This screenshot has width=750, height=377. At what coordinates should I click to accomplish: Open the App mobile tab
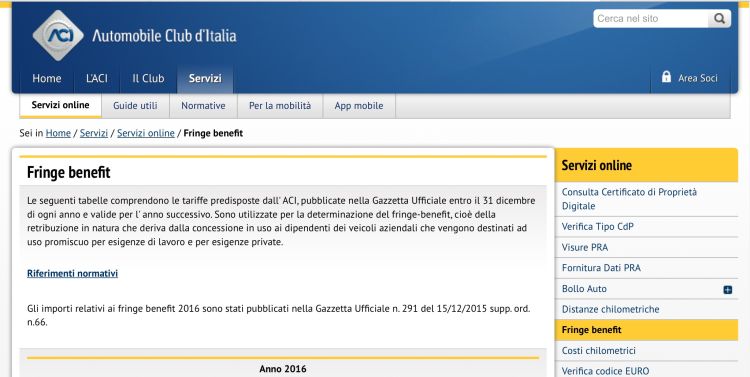point(359,106)
